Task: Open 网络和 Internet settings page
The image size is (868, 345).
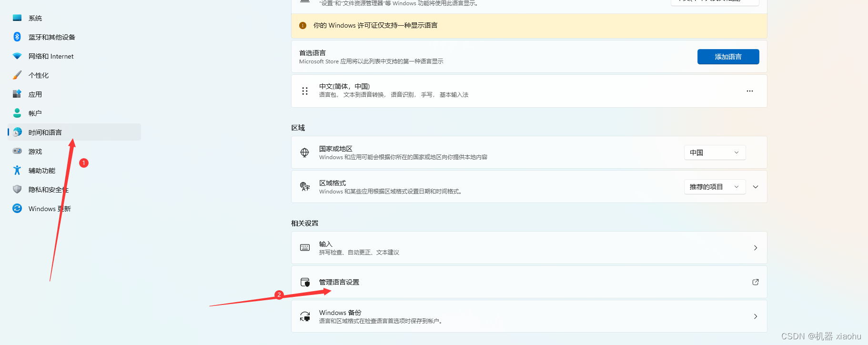Action: tap(74, 56)
